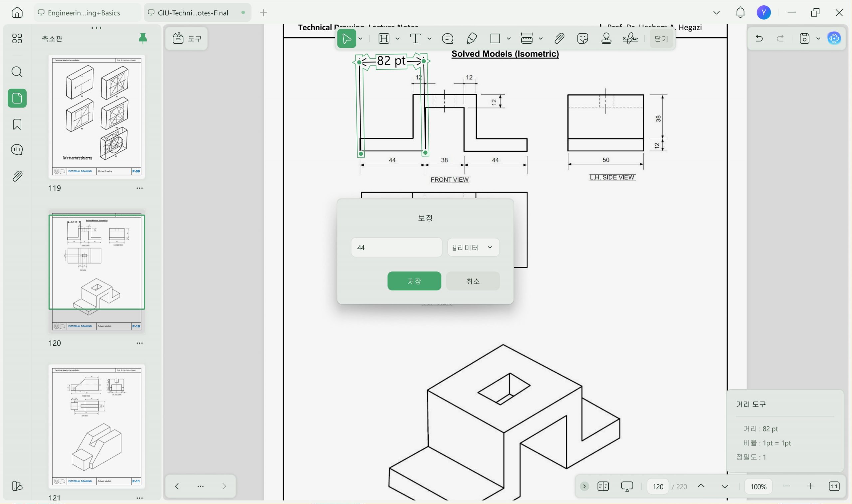
Task: Go to the home screen icon
Action: (17, 13)
